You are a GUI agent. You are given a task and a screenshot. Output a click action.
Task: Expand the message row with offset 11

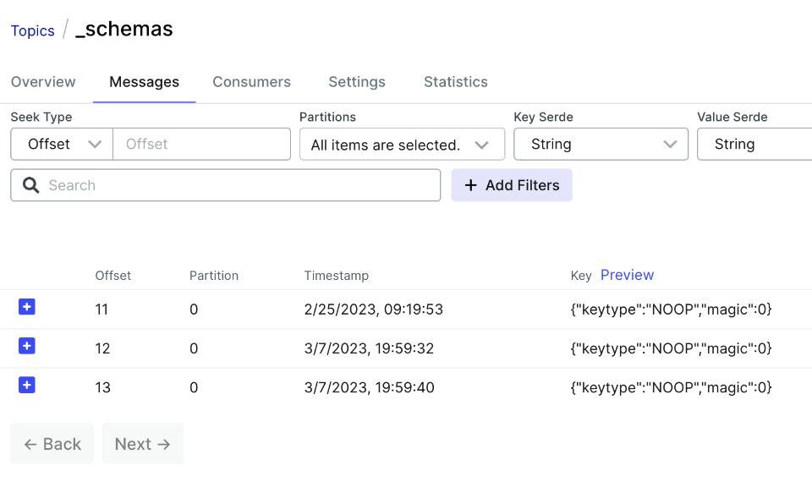(27, 307)
